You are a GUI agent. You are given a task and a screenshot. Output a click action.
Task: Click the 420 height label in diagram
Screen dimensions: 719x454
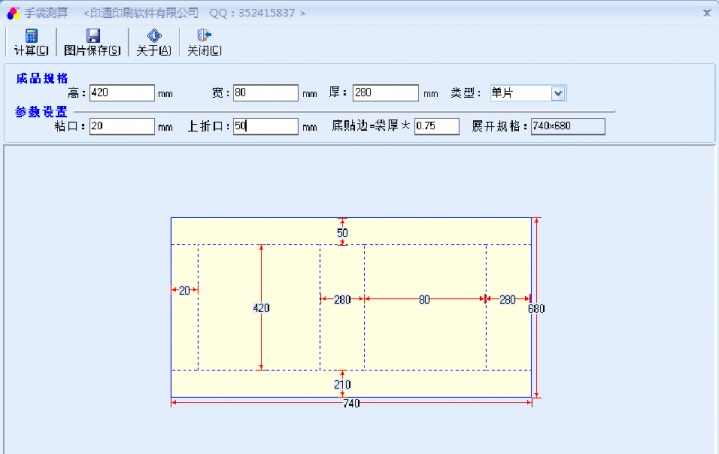(x=261, y=308)
